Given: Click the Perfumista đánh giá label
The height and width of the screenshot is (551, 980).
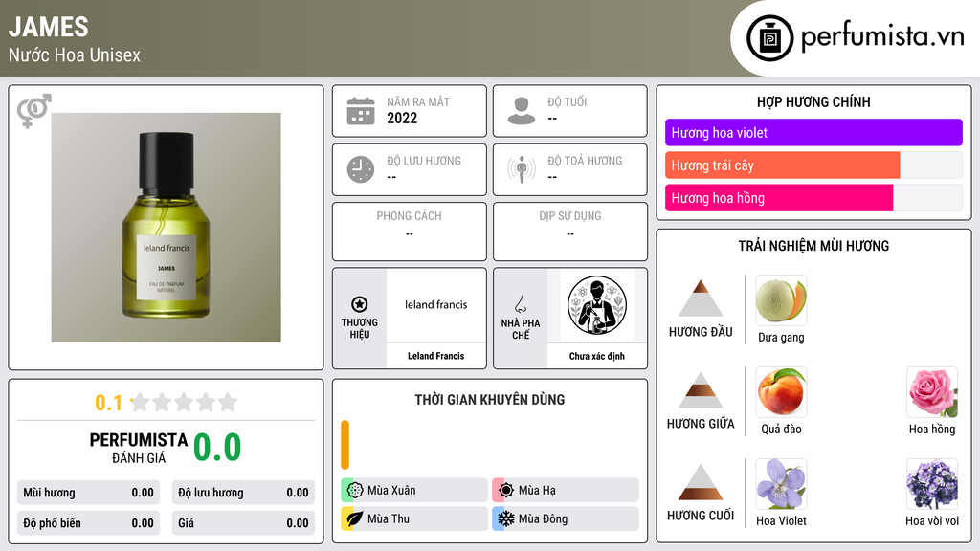Looking at the screenshot, I should tap(139, 448).
